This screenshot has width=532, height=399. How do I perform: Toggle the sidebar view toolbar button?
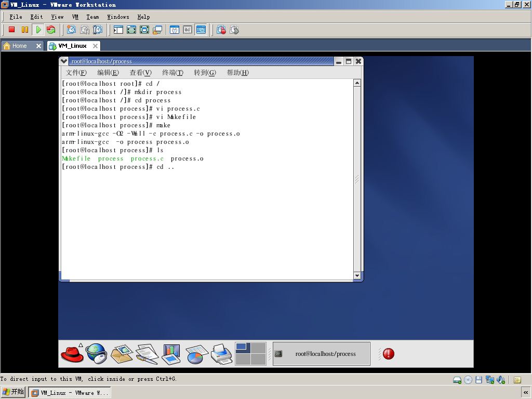tap(118, 30)
